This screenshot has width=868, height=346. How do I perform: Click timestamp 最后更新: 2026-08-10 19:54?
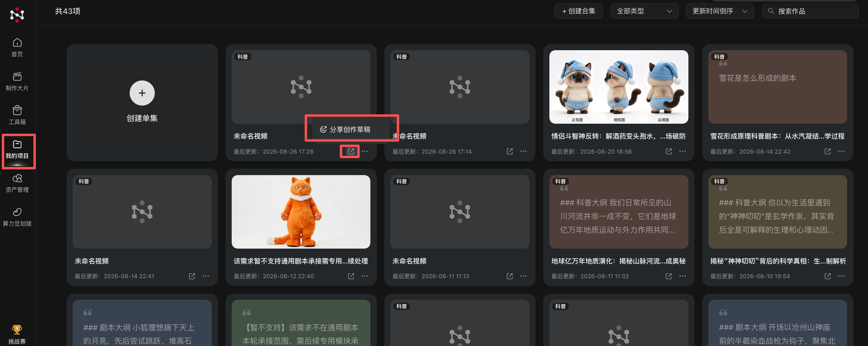coord(750,276)
